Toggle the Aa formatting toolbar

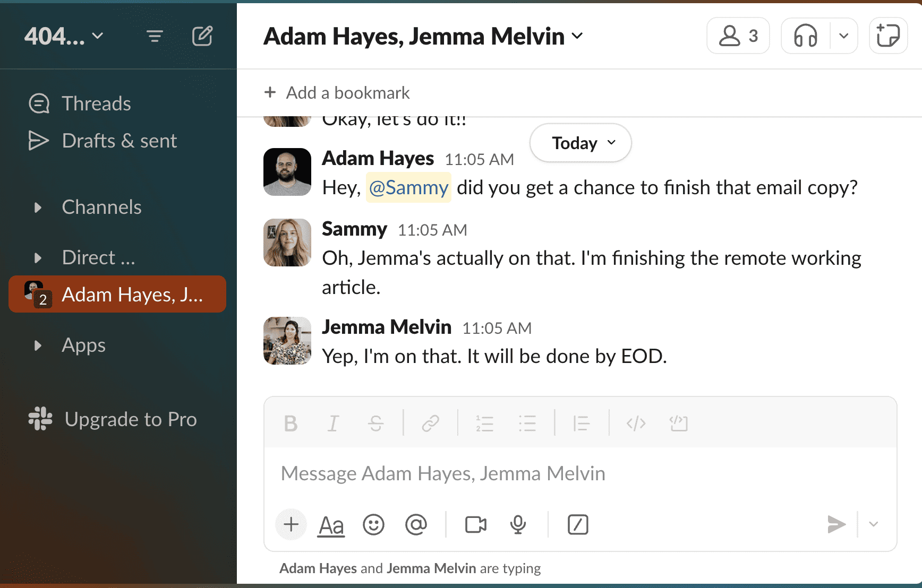pyautogui.click(x=331, y=525)
